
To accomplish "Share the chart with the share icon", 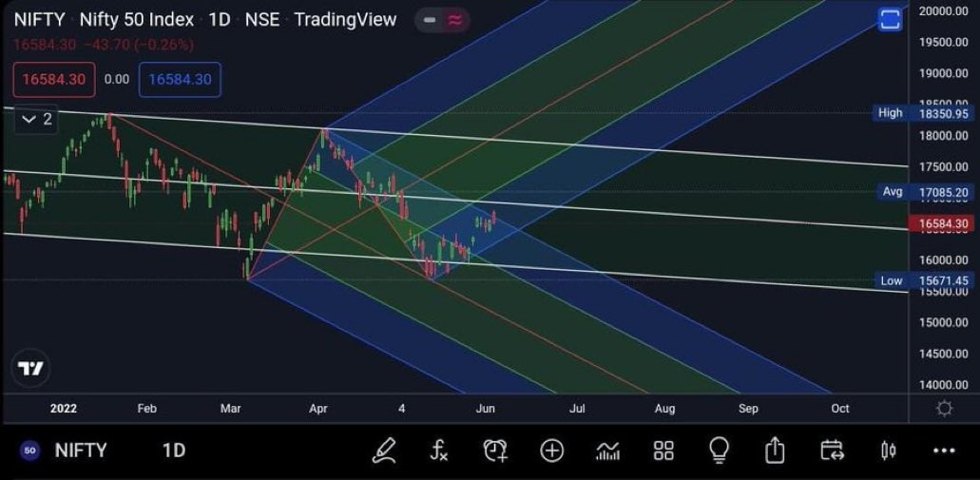I will tap(775, 450).
